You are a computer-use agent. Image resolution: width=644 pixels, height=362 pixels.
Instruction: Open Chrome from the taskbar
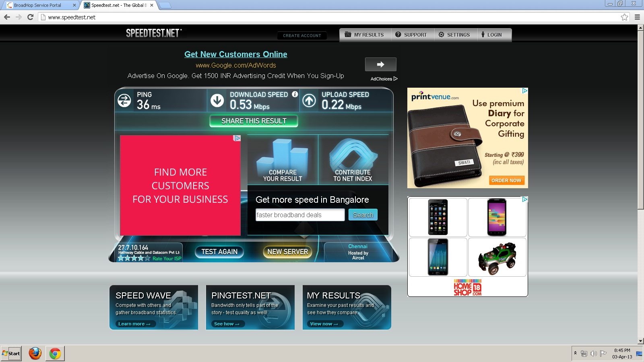(x=55, y=354)
